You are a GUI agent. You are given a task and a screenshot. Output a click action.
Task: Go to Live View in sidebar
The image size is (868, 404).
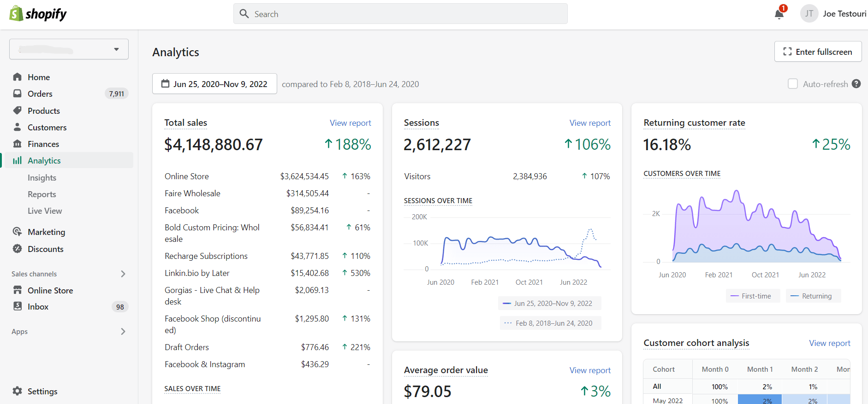[45, 211]
